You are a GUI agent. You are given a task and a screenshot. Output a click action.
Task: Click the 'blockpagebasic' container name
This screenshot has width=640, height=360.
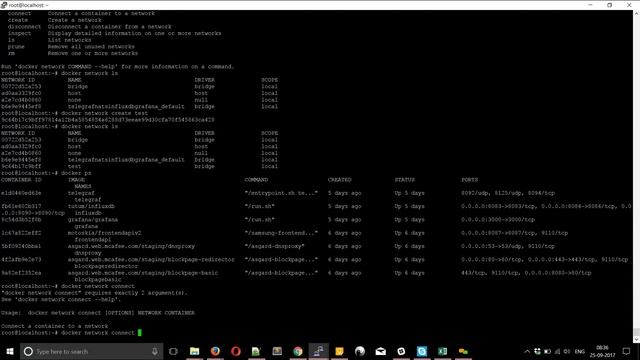[98, 280]
